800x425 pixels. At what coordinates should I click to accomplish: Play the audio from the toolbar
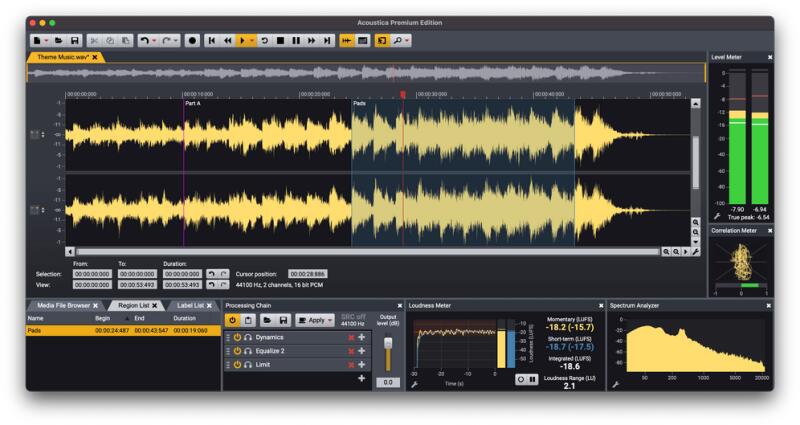[242, 40]
